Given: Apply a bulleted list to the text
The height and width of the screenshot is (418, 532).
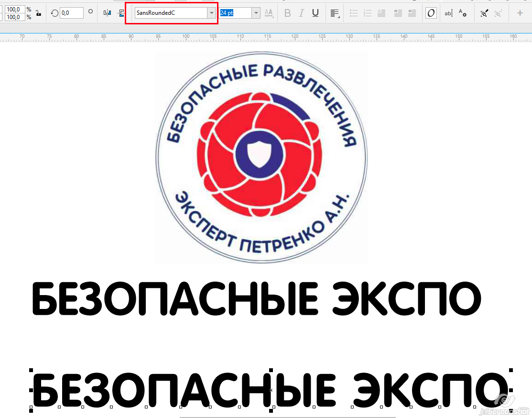Looking at the screenshot, I should pyautogui.click(x=354, y=13).
